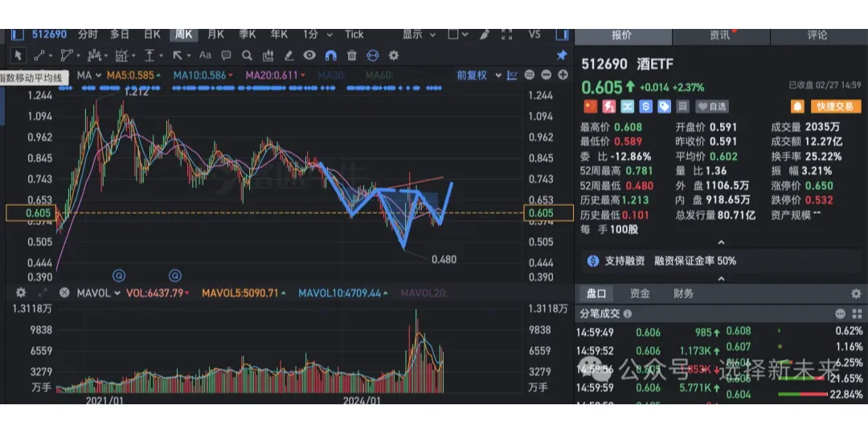
Task: Maximize the volume sub-panel arrows icon
Action: click(43, 293)
